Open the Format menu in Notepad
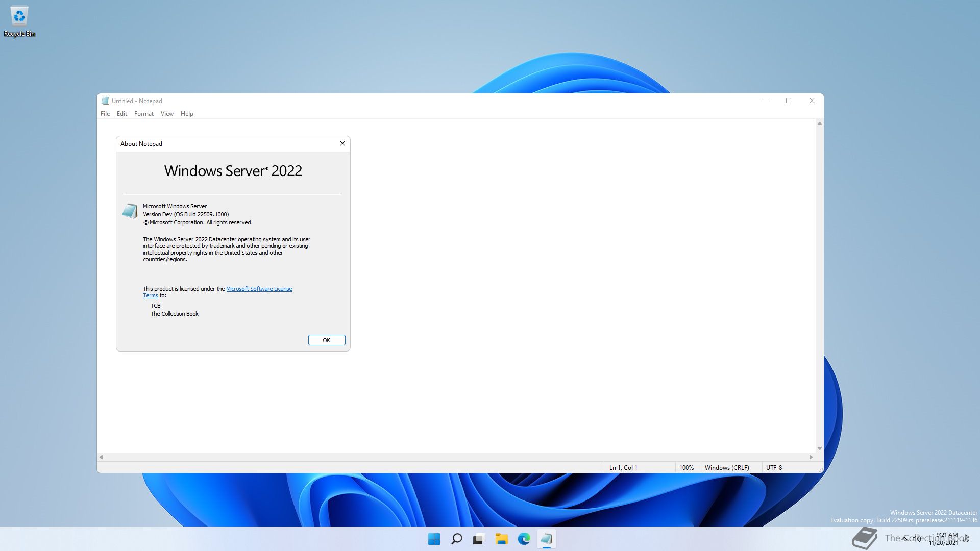The height and width of the screenshot is (551, 980). point(143,114)
